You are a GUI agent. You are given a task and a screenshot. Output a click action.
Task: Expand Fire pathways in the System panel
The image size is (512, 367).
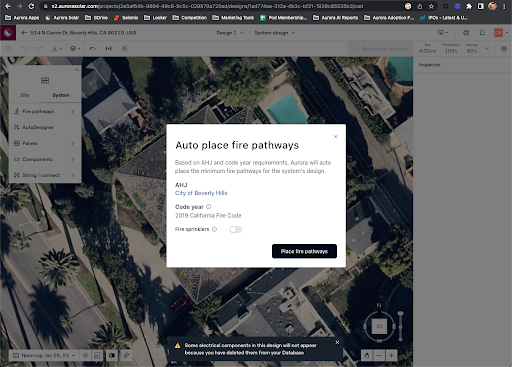coord(45,111)
